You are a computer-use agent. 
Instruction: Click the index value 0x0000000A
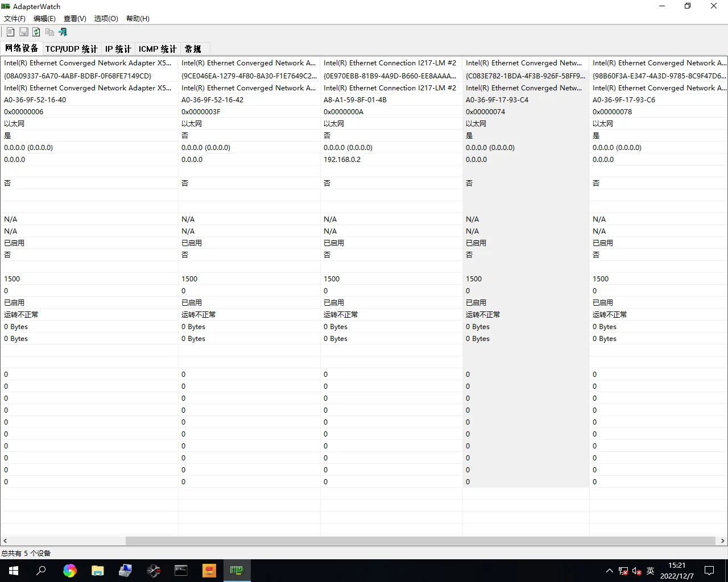click(343, 112)
